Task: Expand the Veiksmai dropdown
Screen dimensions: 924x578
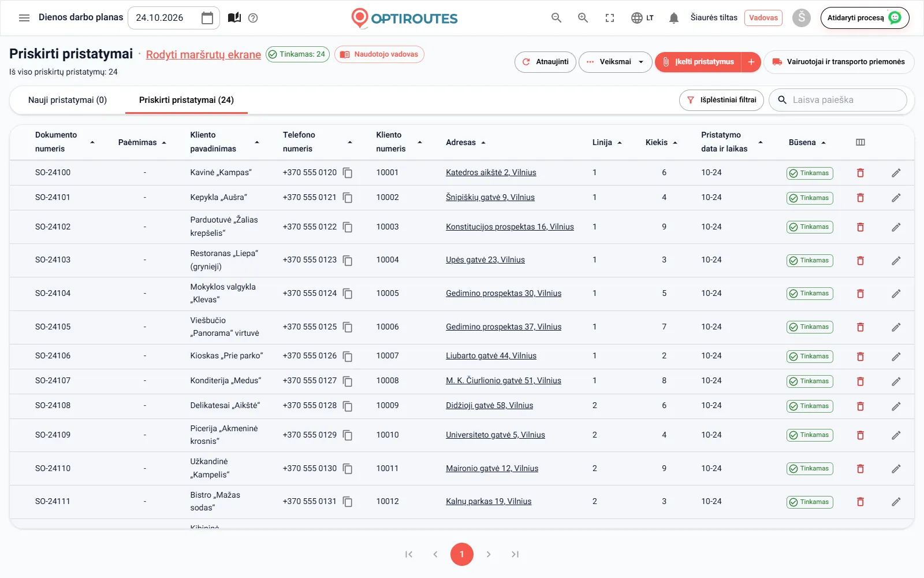Action: tap(616, 62)
